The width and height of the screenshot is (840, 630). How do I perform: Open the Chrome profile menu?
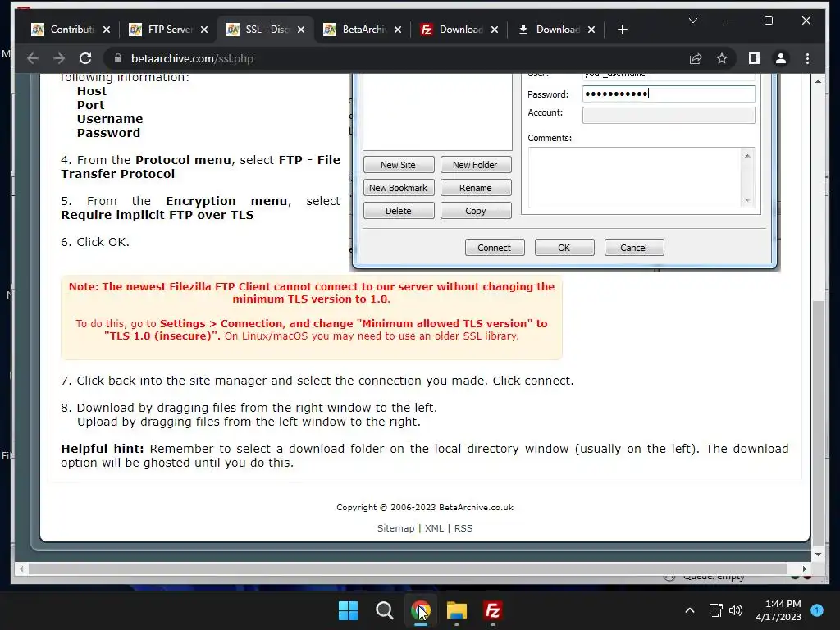[781, 58]
